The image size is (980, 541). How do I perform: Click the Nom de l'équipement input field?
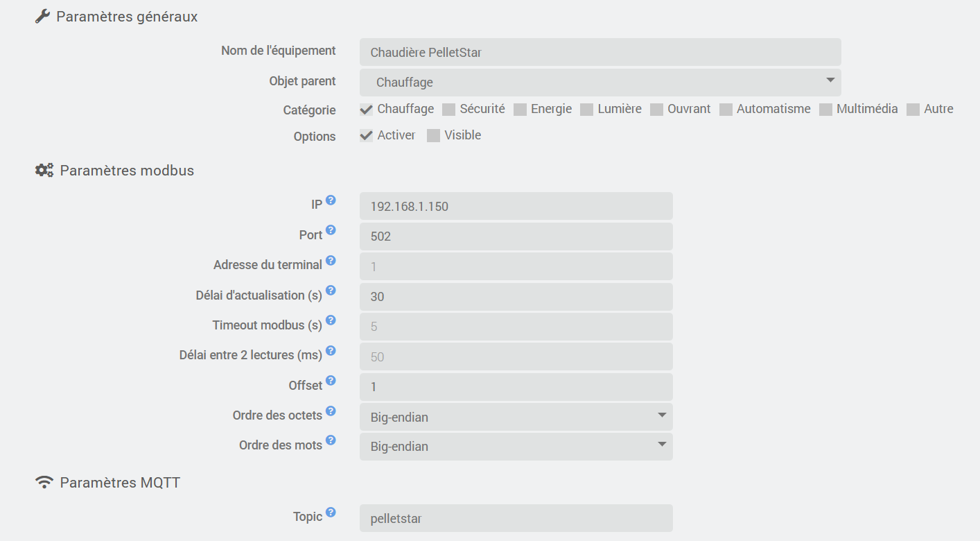click(x=600, y=52)
